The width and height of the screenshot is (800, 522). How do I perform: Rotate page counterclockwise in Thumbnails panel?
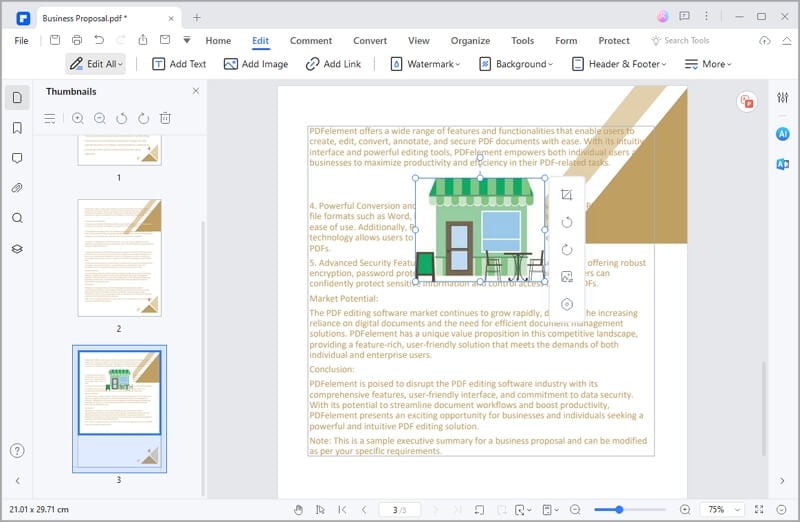coord(121,118)
